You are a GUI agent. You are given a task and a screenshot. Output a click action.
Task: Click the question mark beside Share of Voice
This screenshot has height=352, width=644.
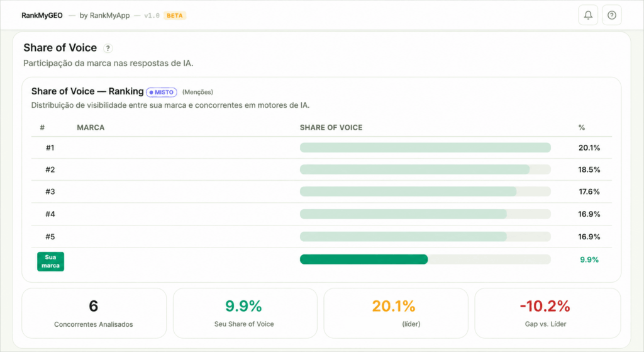coord(108,48)
